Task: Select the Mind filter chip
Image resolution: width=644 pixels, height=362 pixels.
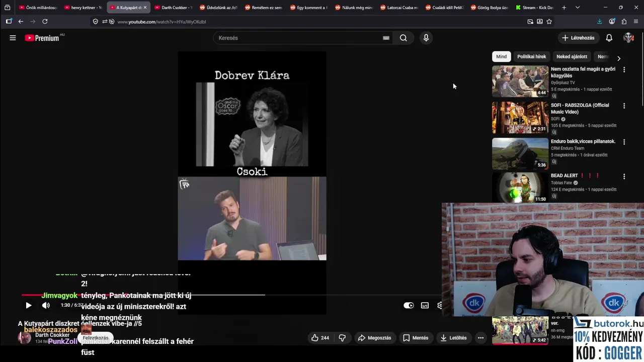Action: tap(502, 57)
